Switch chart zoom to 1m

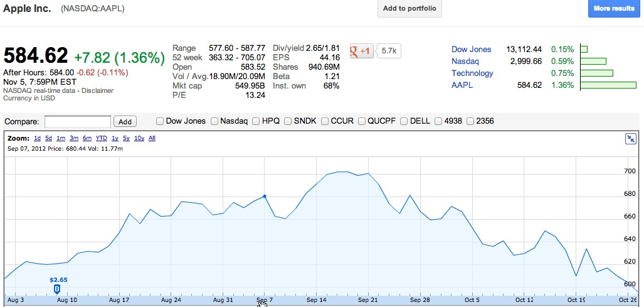coord(61,139)
